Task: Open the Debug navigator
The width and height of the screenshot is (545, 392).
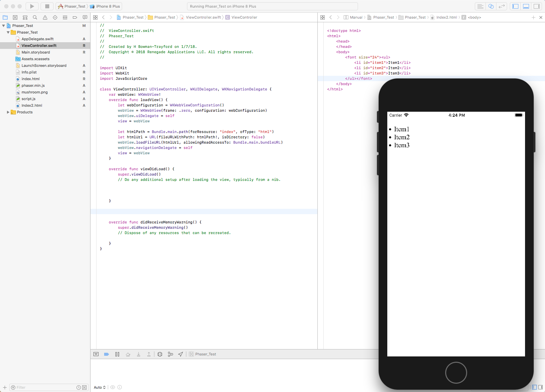Action: click(x=65, y=17)
